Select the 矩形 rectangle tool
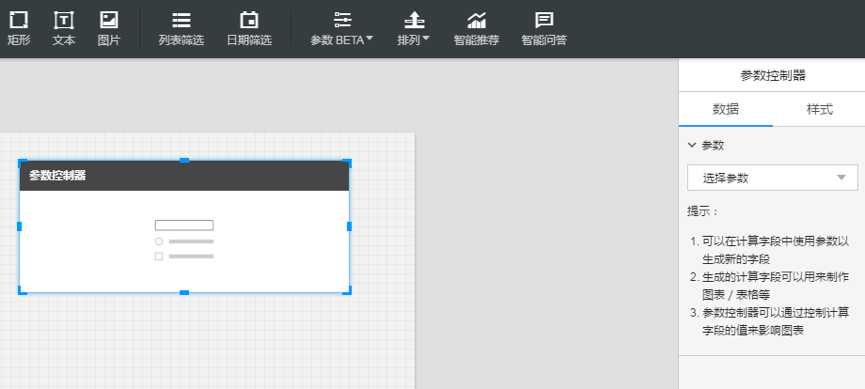 tap(18, 29)
